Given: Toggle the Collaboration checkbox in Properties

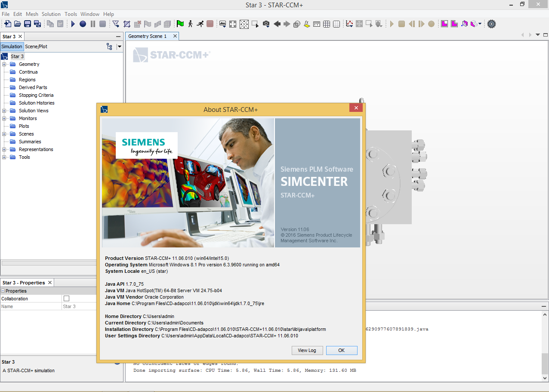Looking at the screenshot, I should click(66, 299).
